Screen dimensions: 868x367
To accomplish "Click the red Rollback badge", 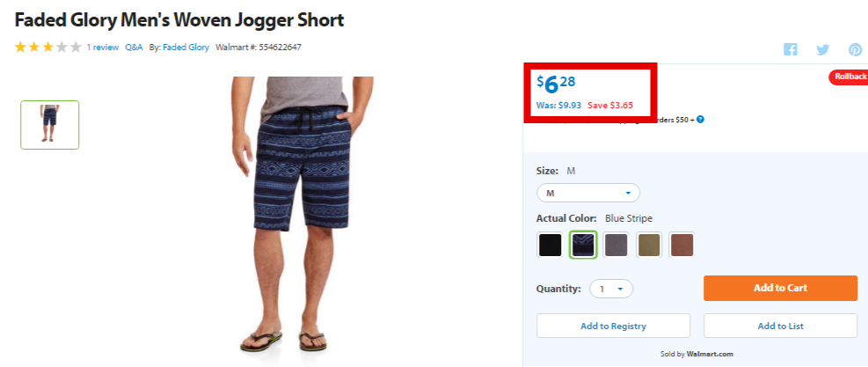I will [x=848, y=77].
